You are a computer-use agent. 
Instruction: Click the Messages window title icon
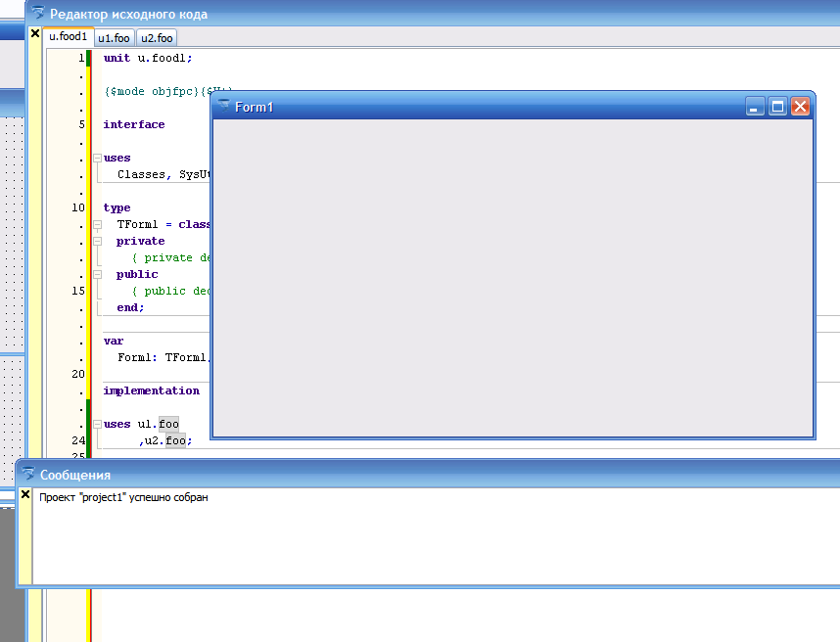click(27, 474)
